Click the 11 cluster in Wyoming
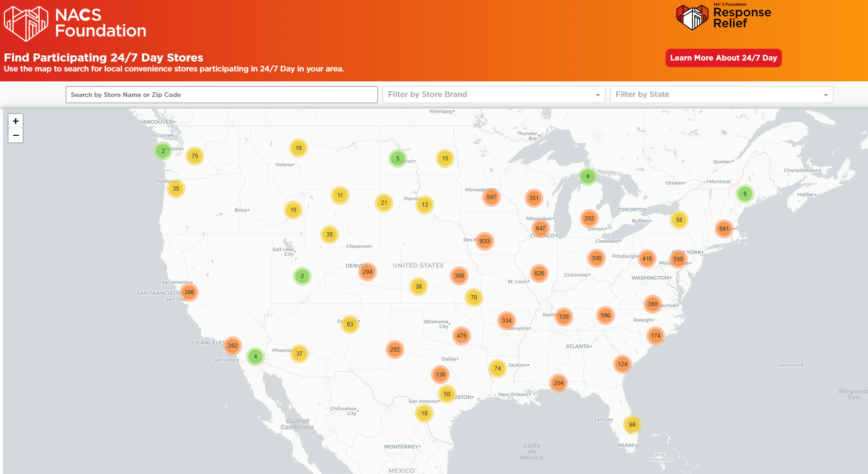This screenshot has width=868, height=474. 340,195
